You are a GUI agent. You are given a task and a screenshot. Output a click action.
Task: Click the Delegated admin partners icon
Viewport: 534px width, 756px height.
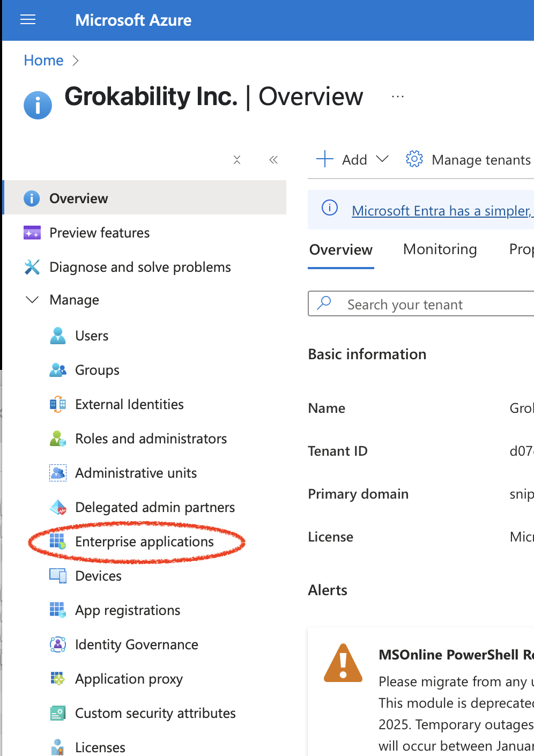(x=58, y=507)
